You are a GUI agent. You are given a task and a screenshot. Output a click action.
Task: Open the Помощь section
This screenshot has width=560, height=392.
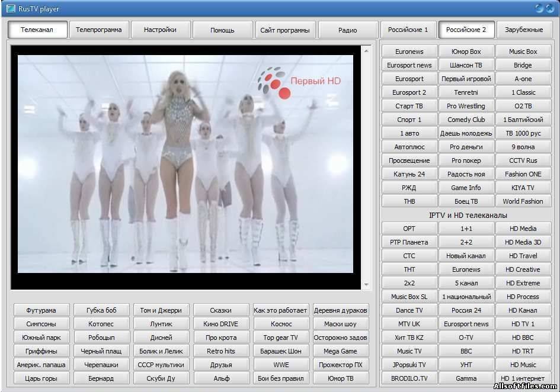(x=222, y=30)
